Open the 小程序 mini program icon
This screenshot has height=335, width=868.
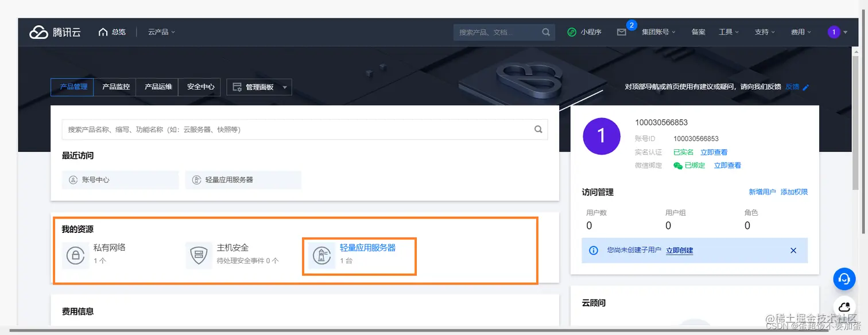572,32
